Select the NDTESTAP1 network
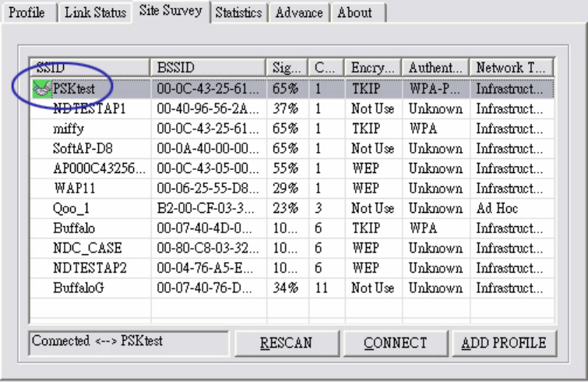 292,109
